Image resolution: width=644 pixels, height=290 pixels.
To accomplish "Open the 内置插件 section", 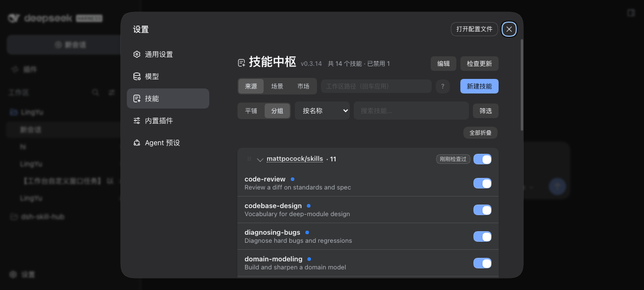I will 168,121.
